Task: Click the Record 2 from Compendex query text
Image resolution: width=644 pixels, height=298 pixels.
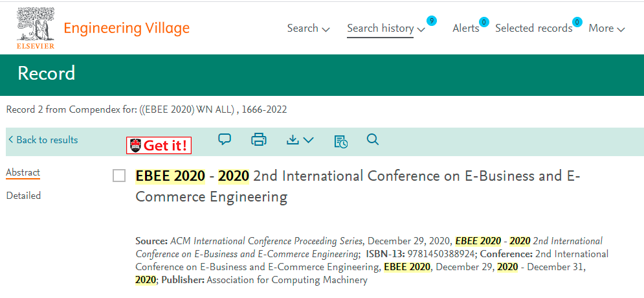Action: tap(147, 109)
